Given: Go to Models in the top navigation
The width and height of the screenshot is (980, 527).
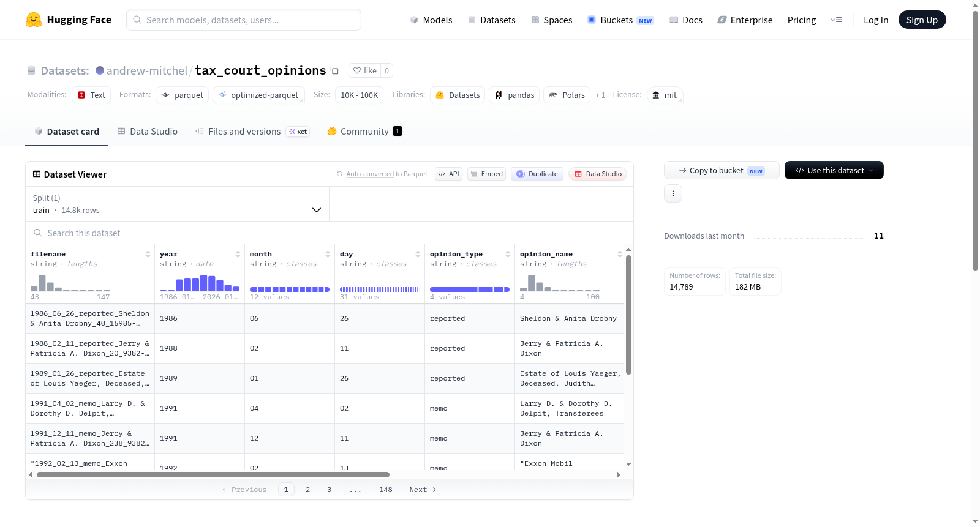Looking at the screenshot, I should (x=431, y=20).
